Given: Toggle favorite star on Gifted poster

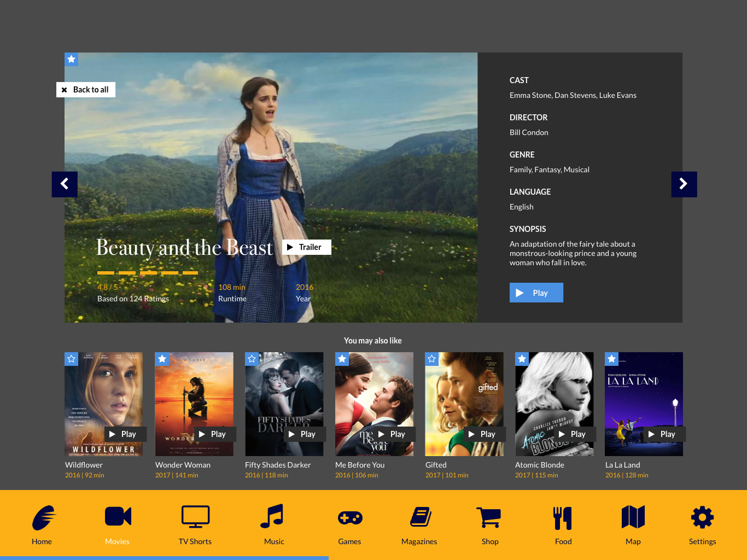Looking at the screenshot, I should coord(432,359).
